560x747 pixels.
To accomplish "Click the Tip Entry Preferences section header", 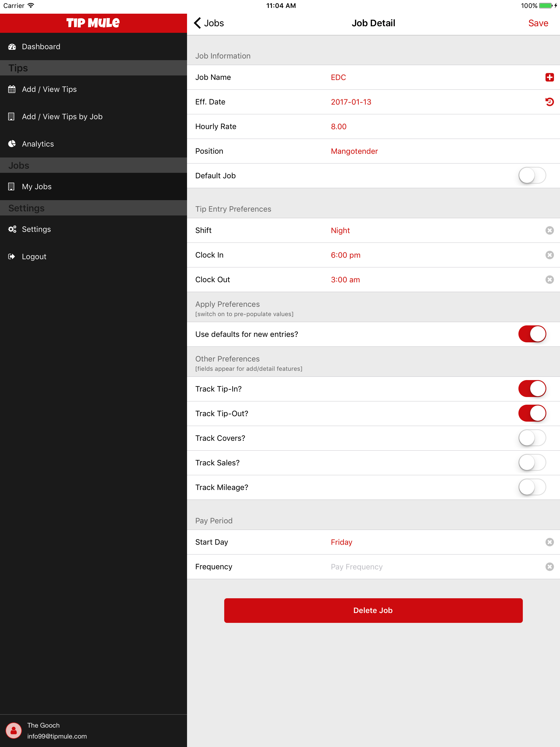I will pyautogui.click(x=233, y=209).
